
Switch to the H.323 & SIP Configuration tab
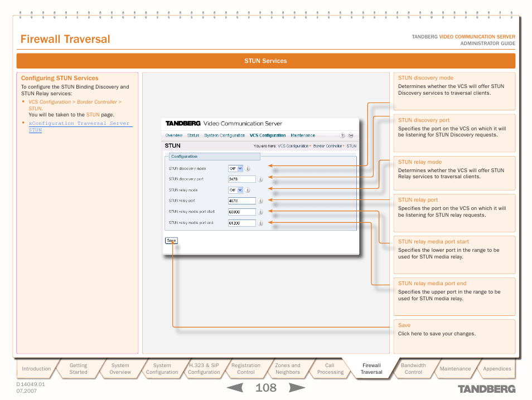[204, 368]
